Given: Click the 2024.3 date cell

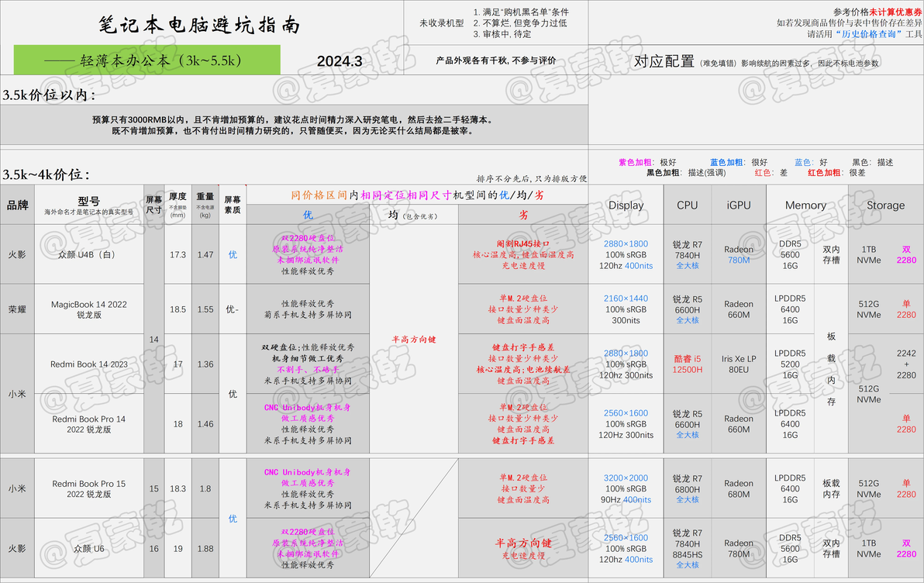Looking at the screenshot, I should pyautogui.click(x=340, y=61).
